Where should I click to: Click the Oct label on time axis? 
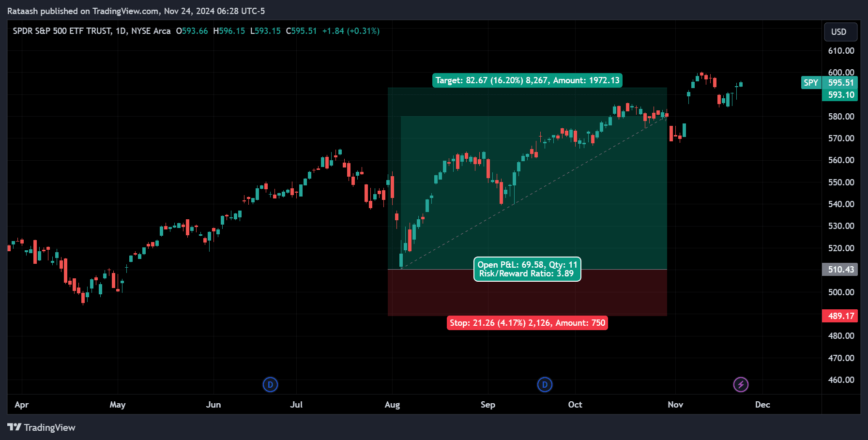[x=575, y=405]
